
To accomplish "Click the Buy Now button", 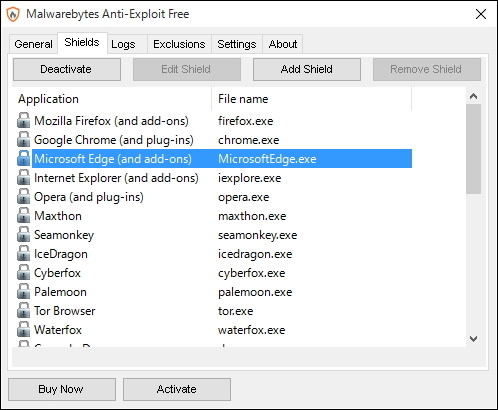I will click(x=62, y=389).
